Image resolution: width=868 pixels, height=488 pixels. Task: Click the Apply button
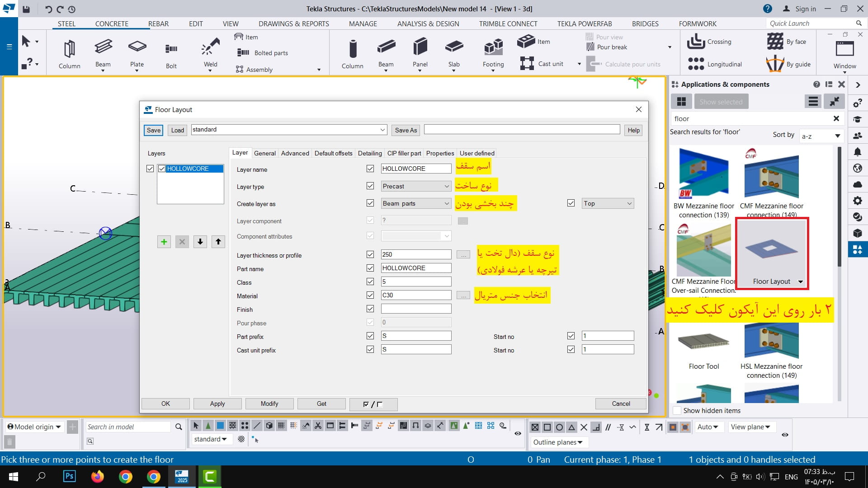tap(217, 404)
